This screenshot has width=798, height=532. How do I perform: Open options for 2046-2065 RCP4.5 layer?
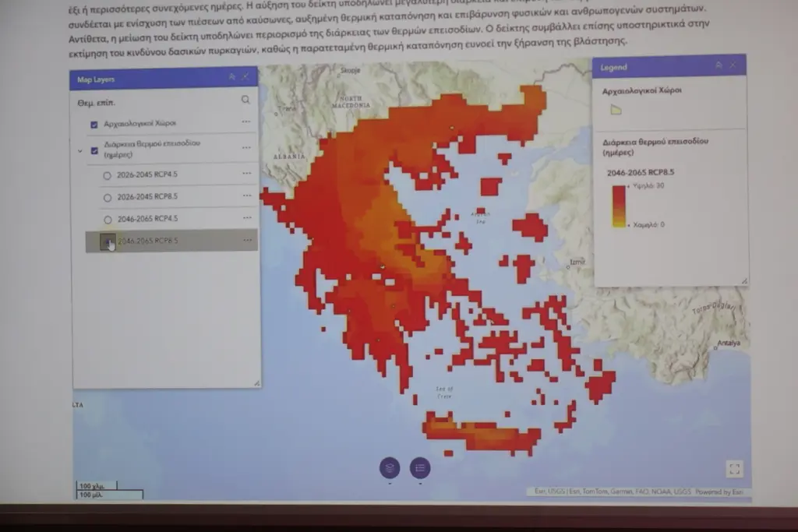pos(247,219)
